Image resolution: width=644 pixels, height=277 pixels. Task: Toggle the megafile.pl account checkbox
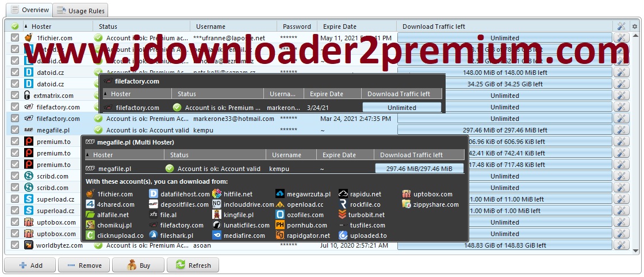(x=15, y=130)
